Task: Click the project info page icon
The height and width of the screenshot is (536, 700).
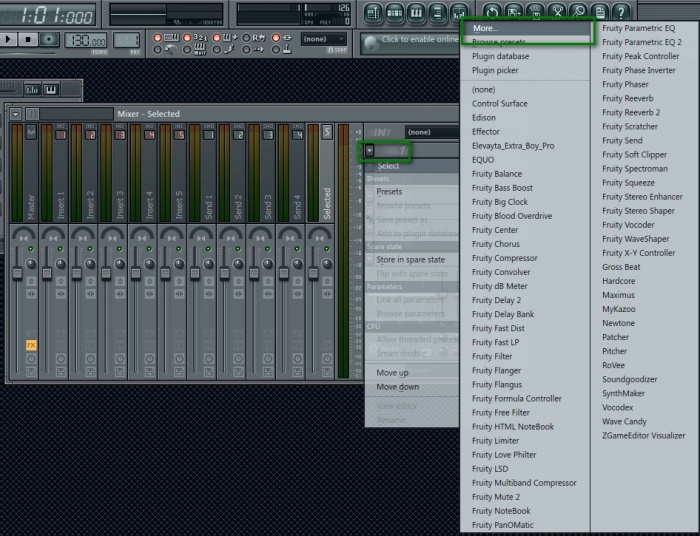Action: 600,11
